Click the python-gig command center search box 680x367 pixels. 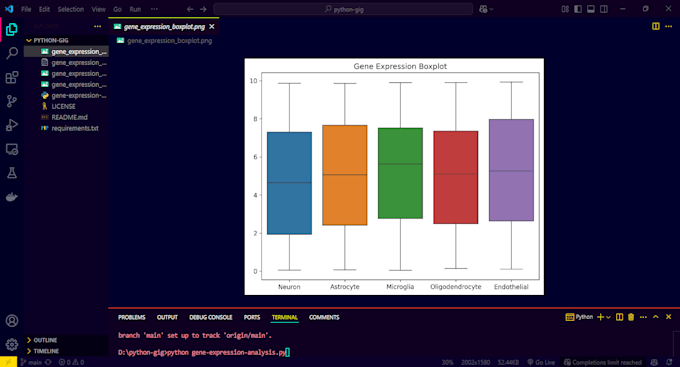coord(343,9)
